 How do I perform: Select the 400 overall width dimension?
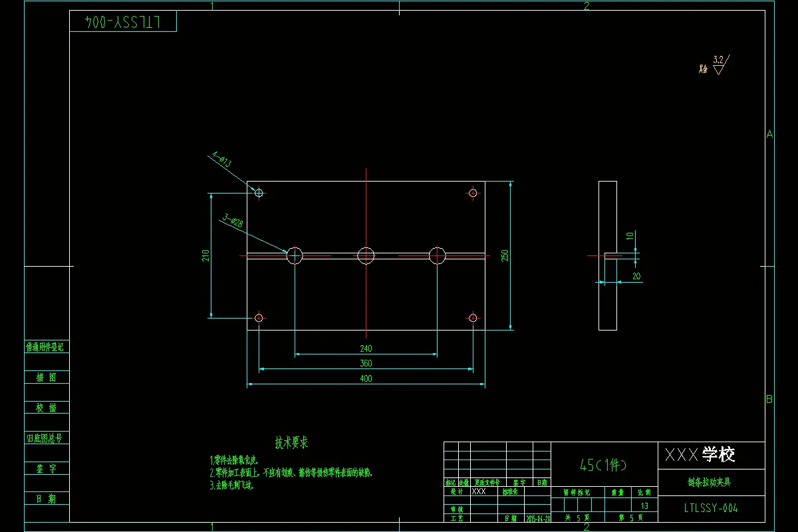366,379
